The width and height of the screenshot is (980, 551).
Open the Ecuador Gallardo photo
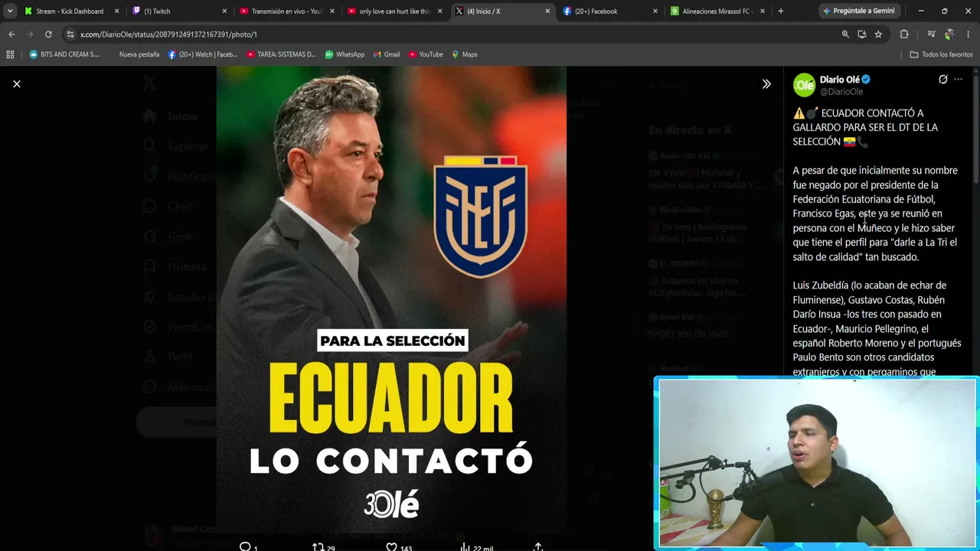(x=391, y=300)
